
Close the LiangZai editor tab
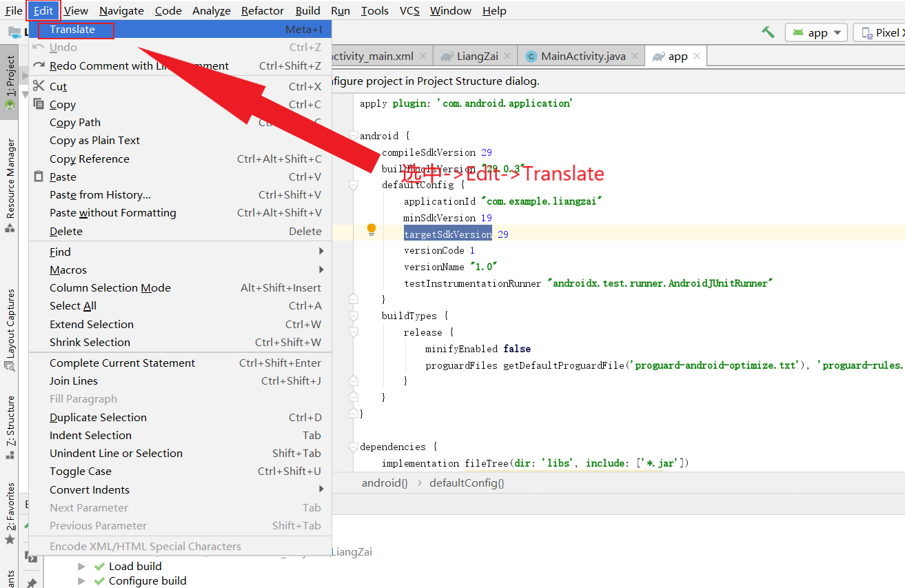coord(507,57)
